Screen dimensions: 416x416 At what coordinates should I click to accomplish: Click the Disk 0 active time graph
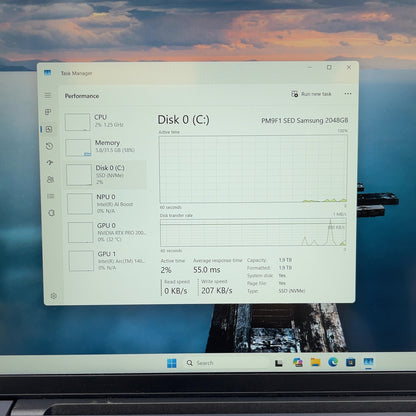click(253, 169)
